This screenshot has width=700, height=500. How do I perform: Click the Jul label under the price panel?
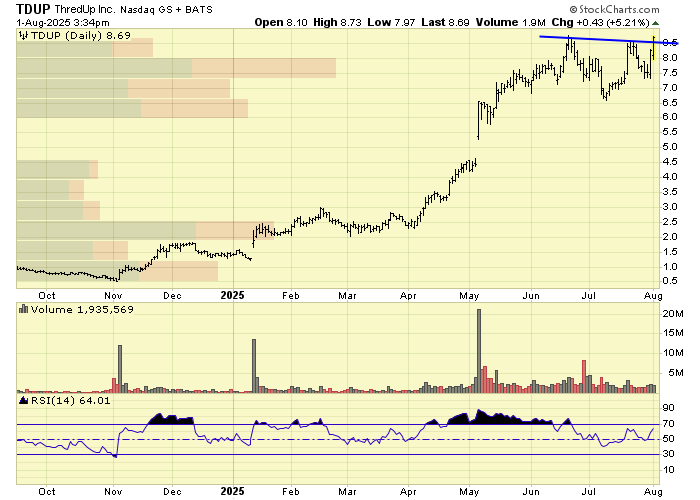(588, 296)
